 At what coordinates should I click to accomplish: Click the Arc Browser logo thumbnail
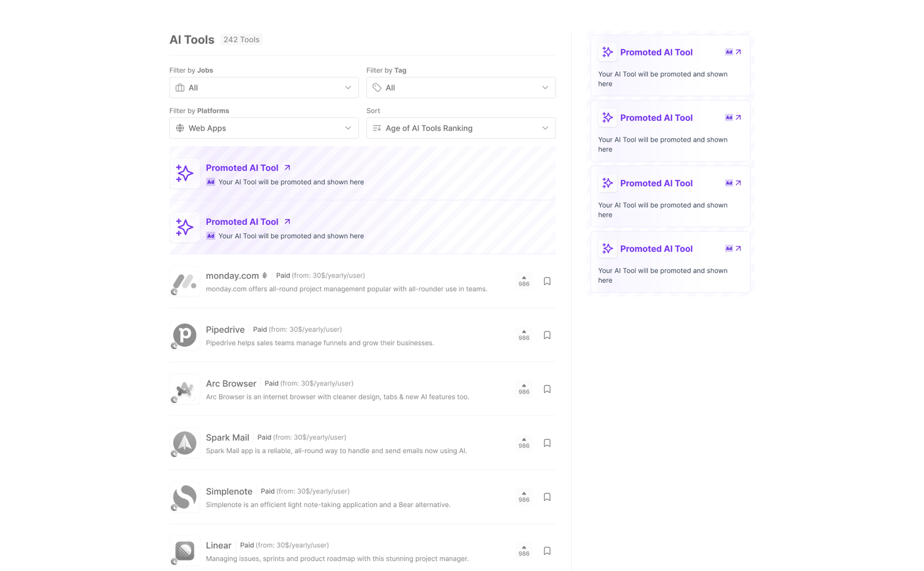pos(185,389)
